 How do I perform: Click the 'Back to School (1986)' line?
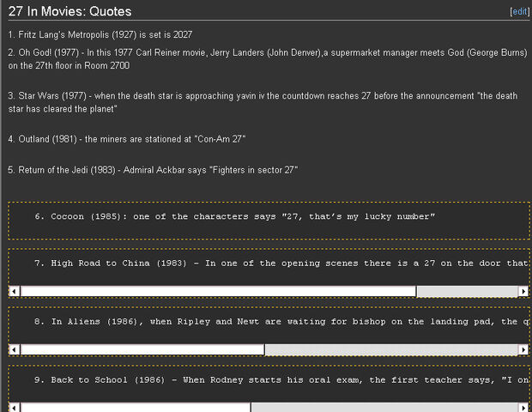[x=281, y=380]
